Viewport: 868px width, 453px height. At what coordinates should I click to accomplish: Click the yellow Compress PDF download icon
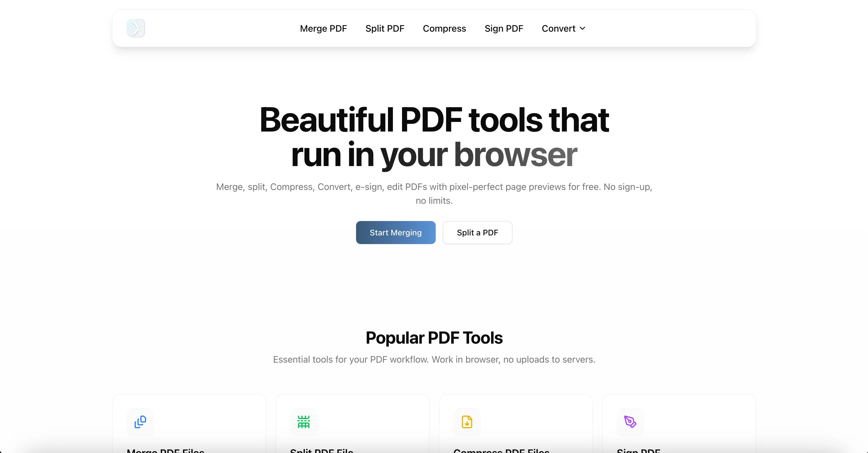(467, 422)
